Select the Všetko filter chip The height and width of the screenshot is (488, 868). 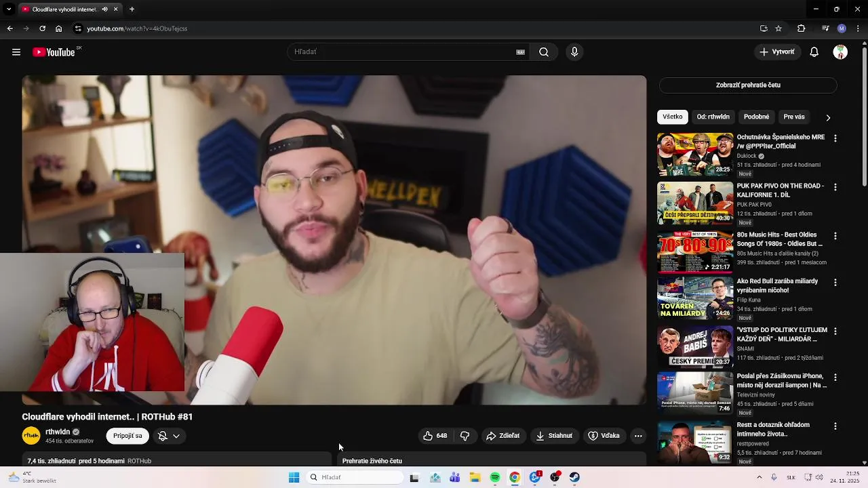pyautogui.click(x=673, y=117)
